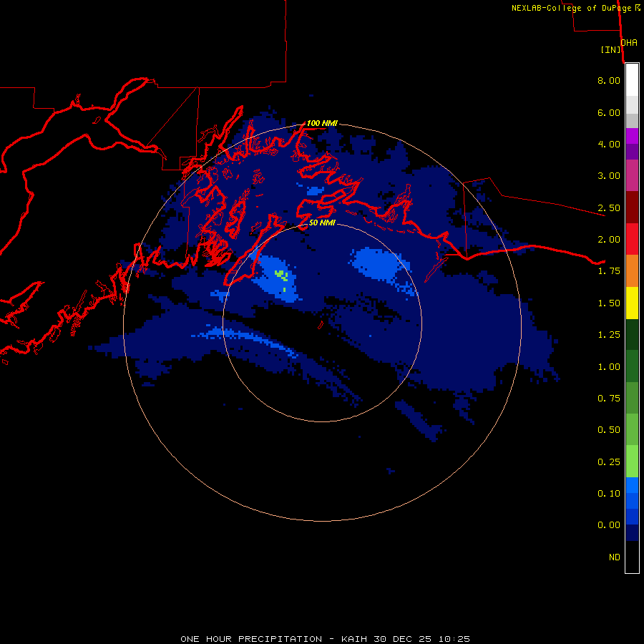Image resolution: width=644 pixels, height=644 pixels.
Task: Click the small red radar site marker
Action: [x=321, y=325]
